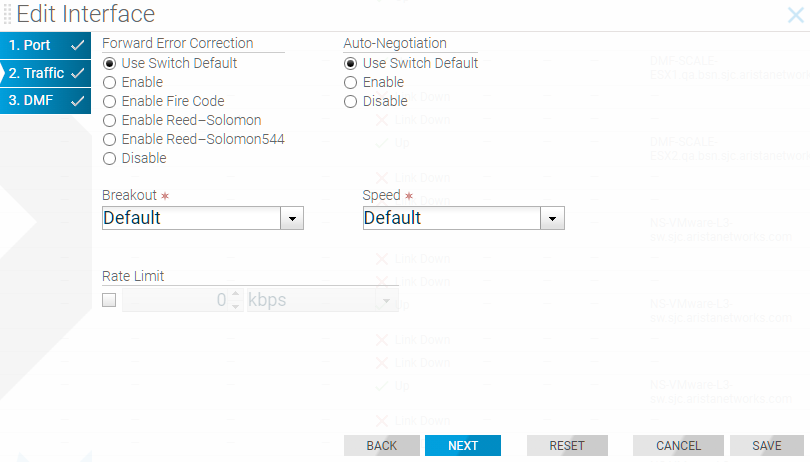Click the NEXT button
Image resolution: width=810 pixels, height=462 pixels.
point(463,445)
